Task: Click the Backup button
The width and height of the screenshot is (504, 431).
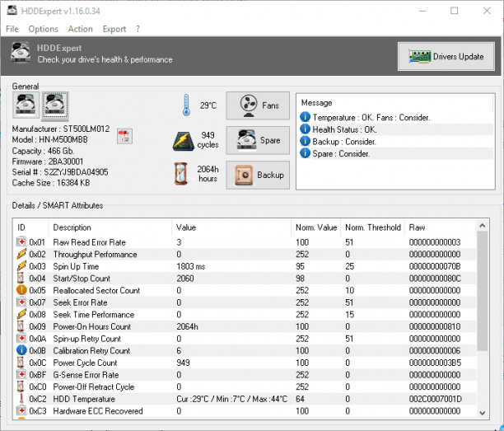Action: point(258,175)
